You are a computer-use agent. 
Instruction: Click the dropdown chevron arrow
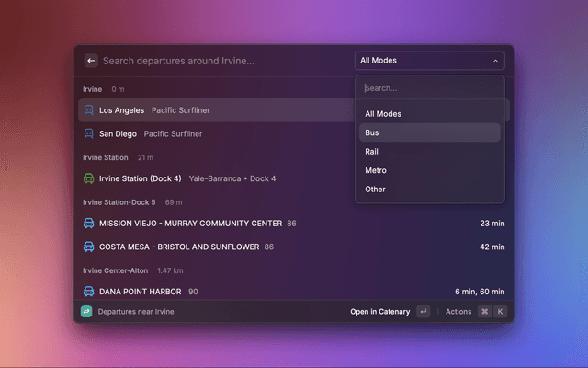(x=496, y=61)
